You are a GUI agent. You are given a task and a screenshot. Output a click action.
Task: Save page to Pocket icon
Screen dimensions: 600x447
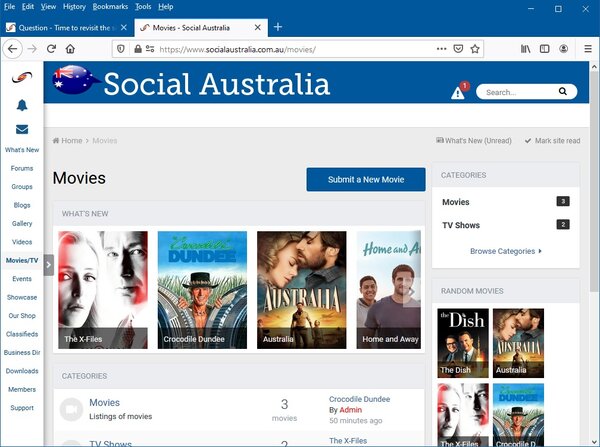click(458, 48)
